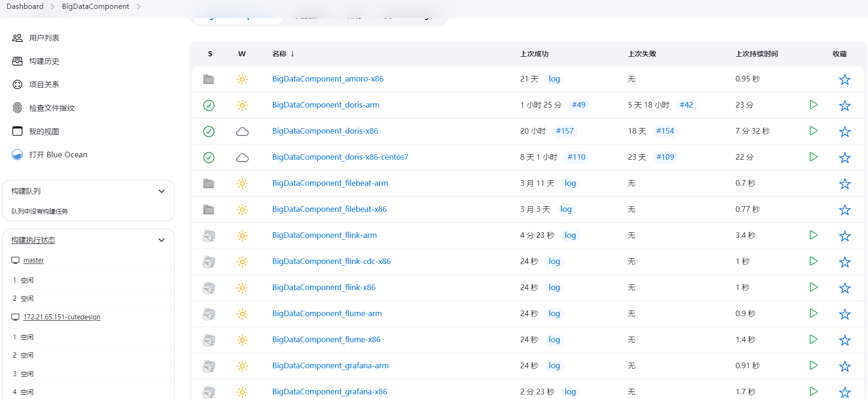Screen dimensions: 868x399
Task: Open build #110 of doris-x86-centos7
Action: (576, 157)
